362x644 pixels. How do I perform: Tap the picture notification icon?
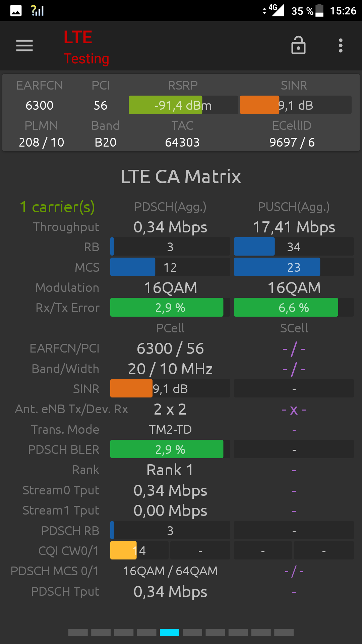[x=16, y=11]
